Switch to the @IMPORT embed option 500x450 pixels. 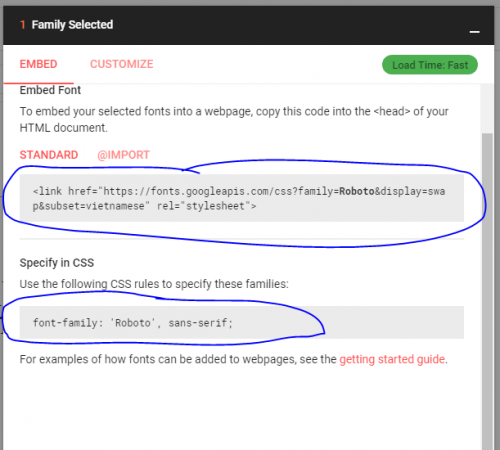pos(123,155)
